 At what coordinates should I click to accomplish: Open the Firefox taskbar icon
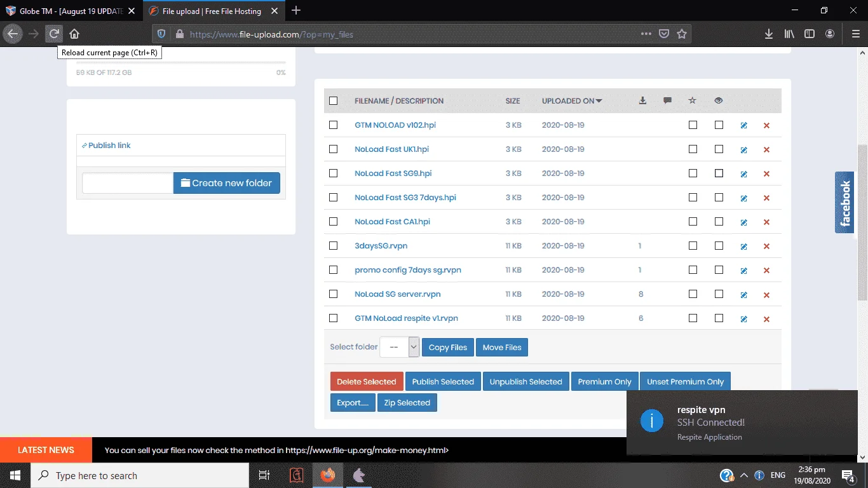click(328, 475)
